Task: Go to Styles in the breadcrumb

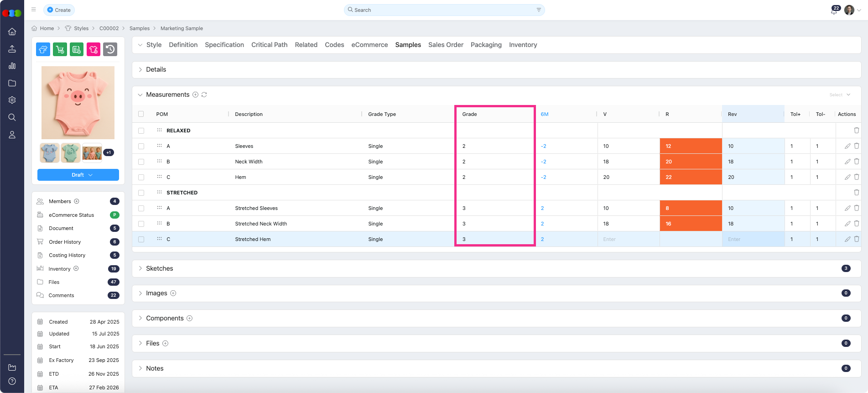Action: tap(81, 28)
